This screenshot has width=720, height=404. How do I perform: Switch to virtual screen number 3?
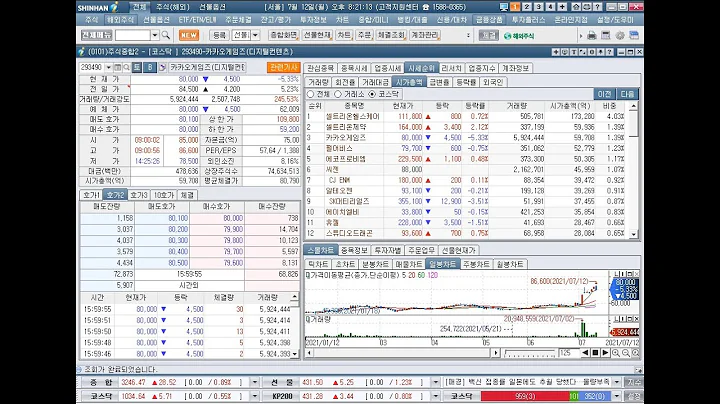(538, 7)
